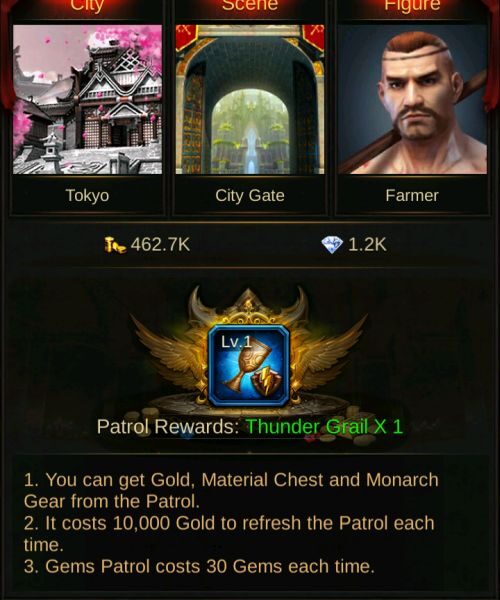Click the Farmer name label
The width and height of the screenshot is (500, 600).
(x=412, y=196)
